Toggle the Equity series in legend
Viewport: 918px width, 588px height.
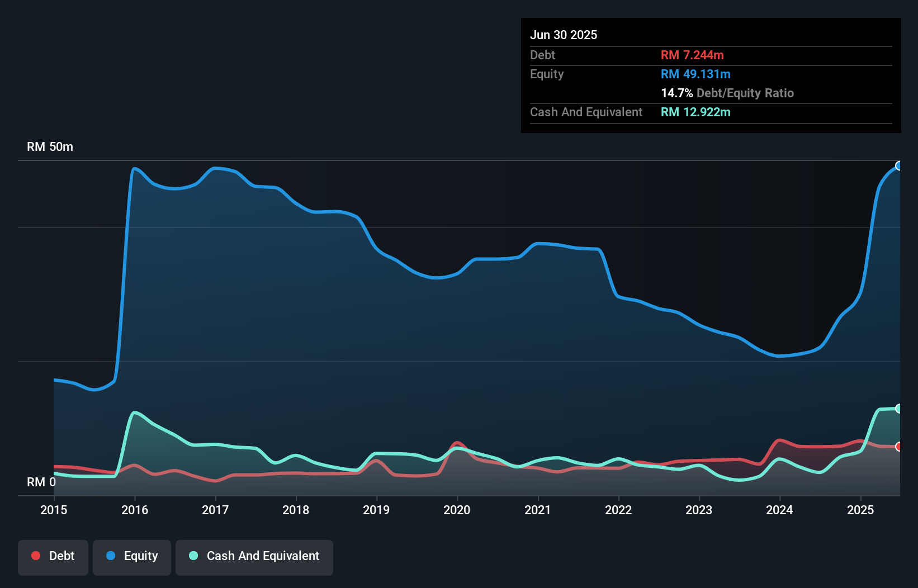point(132,557)
